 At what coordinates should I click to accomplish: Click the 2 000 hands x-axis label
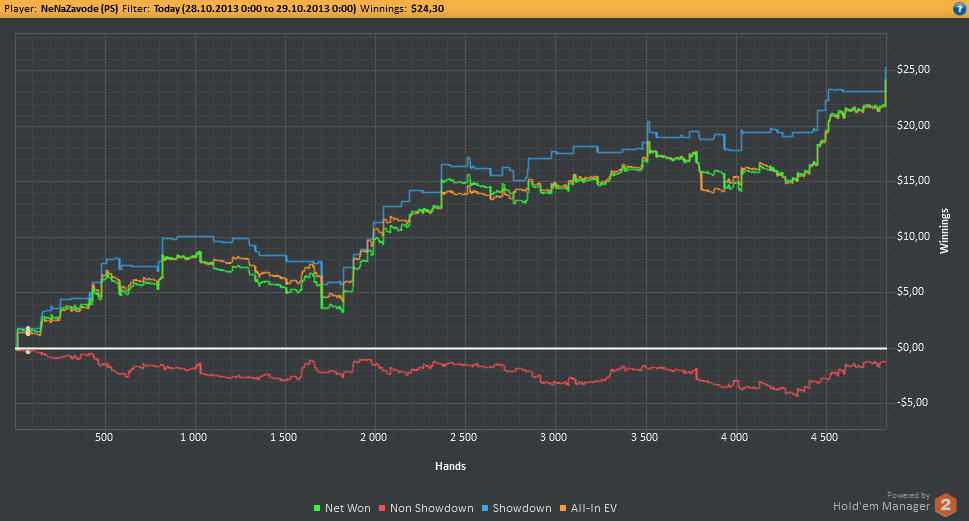(373, 438)
